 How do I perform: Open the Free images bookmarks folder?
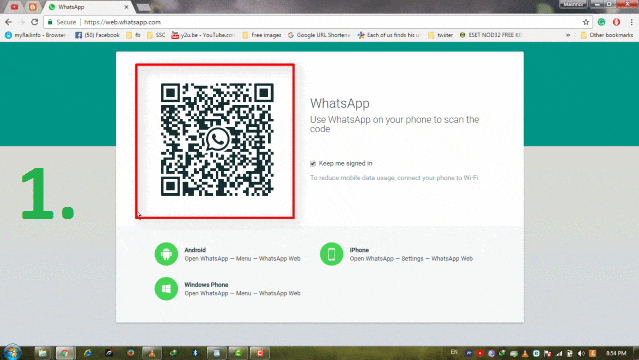click(262, 35)
